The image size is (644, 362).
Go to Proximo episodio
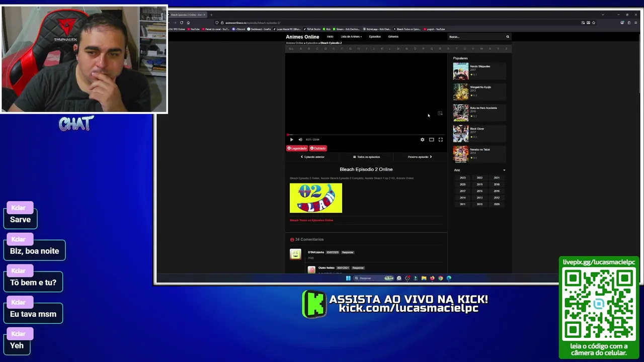pos(420,157)
